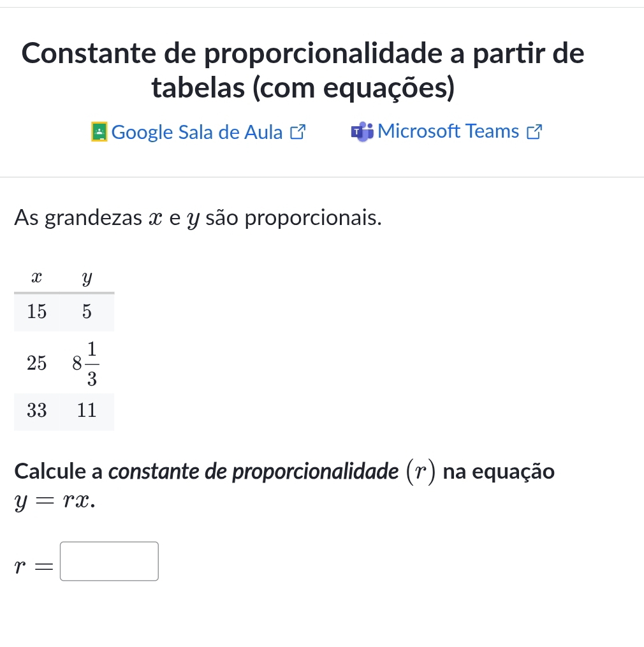The height and width of the screenshot is (647, 644).
Task: Open the Google Sala de Aula link
Action: [196, 133]
